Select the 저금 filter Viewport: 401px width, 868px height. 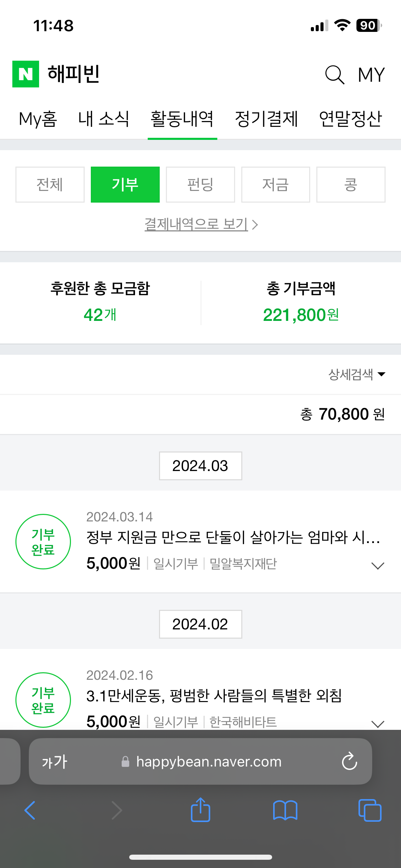pos(276,185)
